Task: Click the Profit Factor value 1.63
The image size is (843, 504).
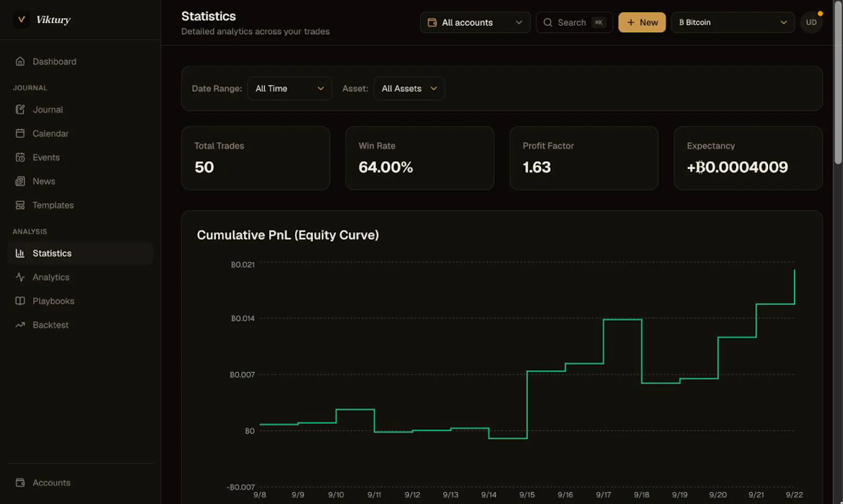Action: (536, 167)
